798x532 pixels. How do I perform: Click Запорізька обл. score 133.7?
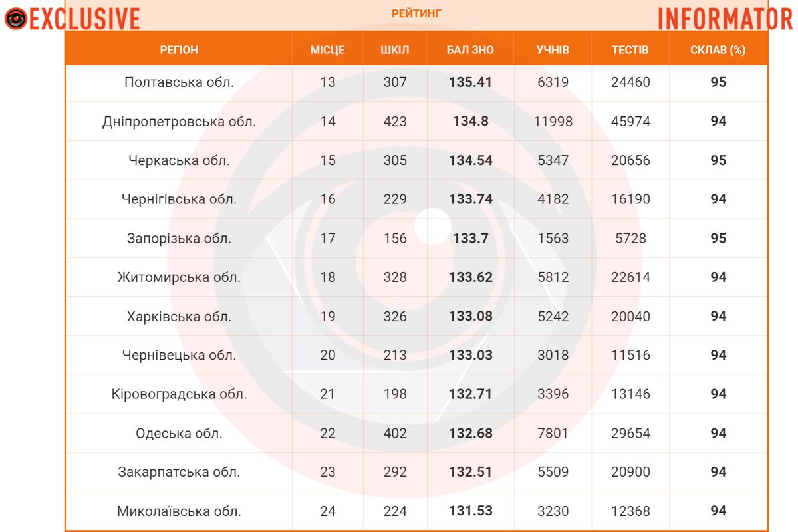click(x=470, y=238)
